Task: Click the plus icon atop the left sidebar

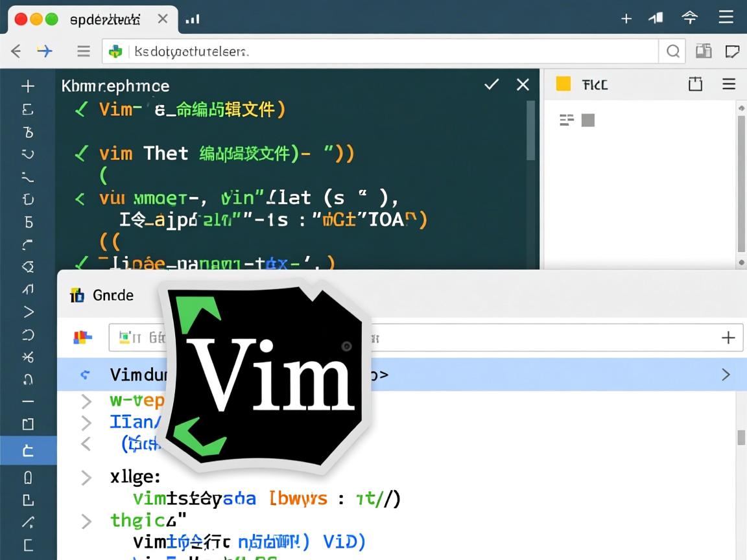Action: click(27, 86)
